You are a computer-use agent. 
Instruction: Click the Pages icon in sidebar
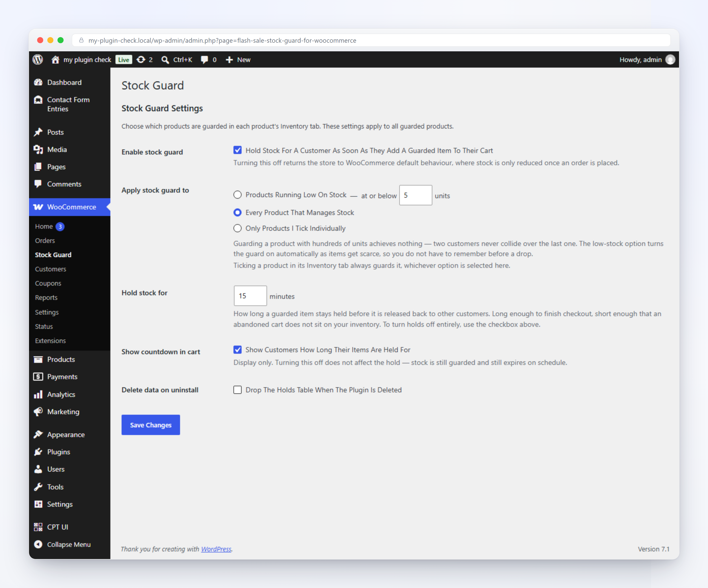tap(38, 167)
